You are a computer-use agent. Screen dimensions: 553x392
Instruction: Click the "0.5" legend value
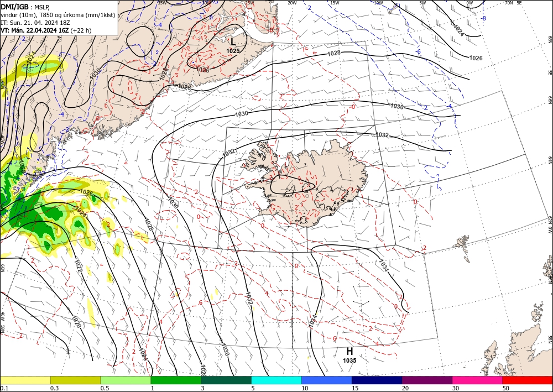(x=105, y=388)
